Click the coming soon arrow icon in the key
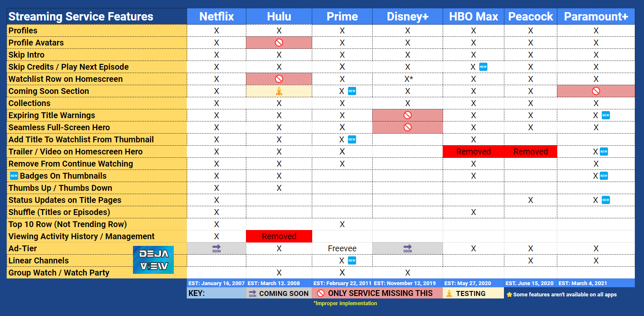 click(x=252, y=293)
